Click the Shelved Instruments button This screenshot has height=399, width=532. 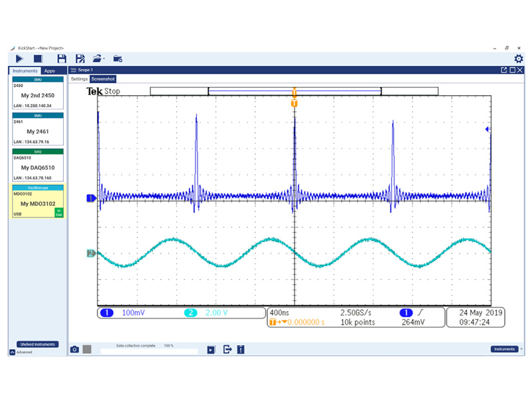38,344
